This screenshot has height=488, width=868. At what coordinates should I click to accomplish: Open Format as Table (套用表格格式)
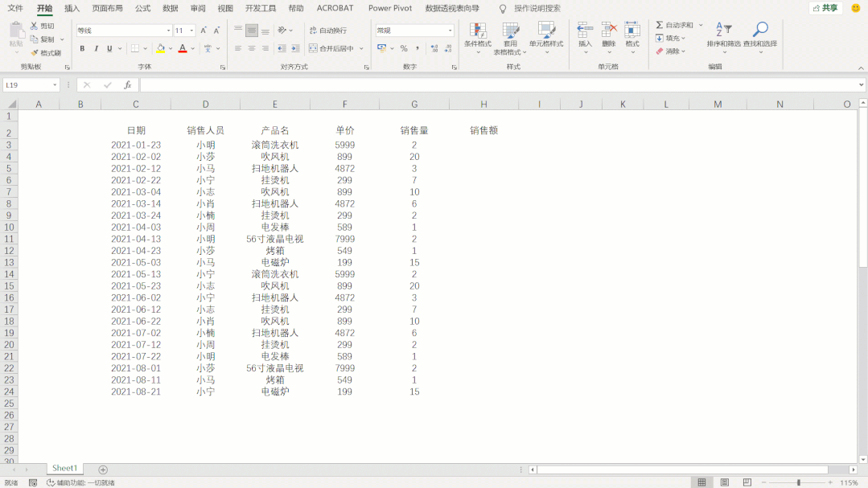pos(510,38)
